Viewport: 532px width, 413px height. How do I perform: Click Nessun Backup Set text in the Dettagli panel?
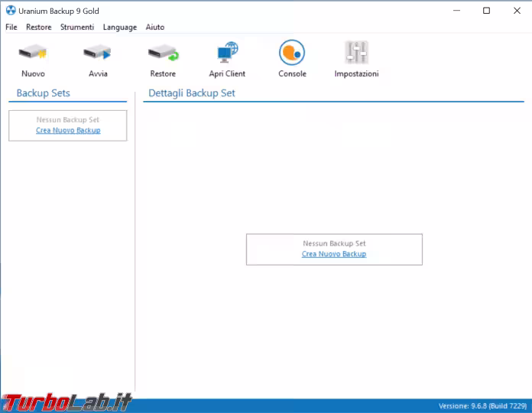pyautogui.click(x=334, y=243)
